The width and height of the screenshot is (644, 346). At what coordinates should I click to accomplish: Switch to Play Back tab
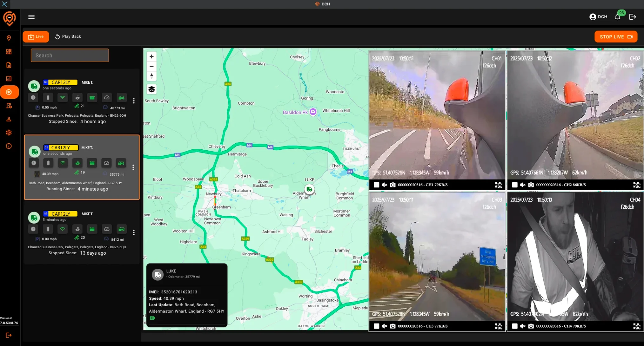click(x=68, y=36)
